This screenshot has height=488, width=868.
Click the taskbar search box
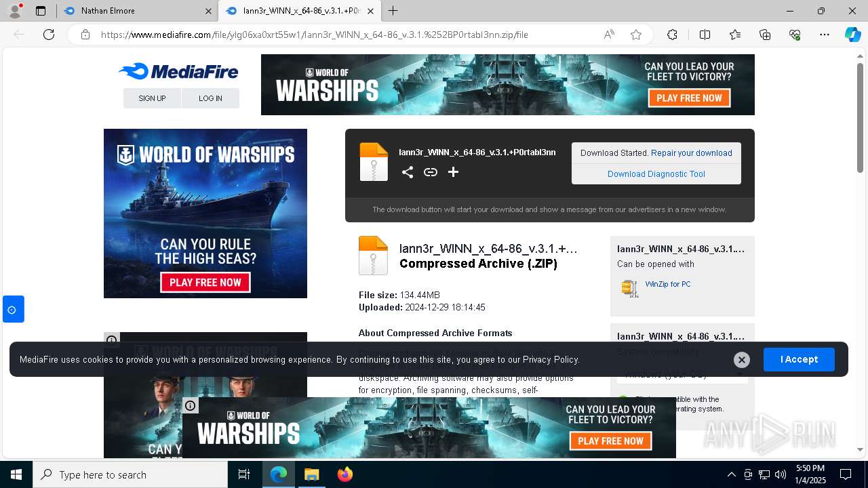[x=130, y=474]
